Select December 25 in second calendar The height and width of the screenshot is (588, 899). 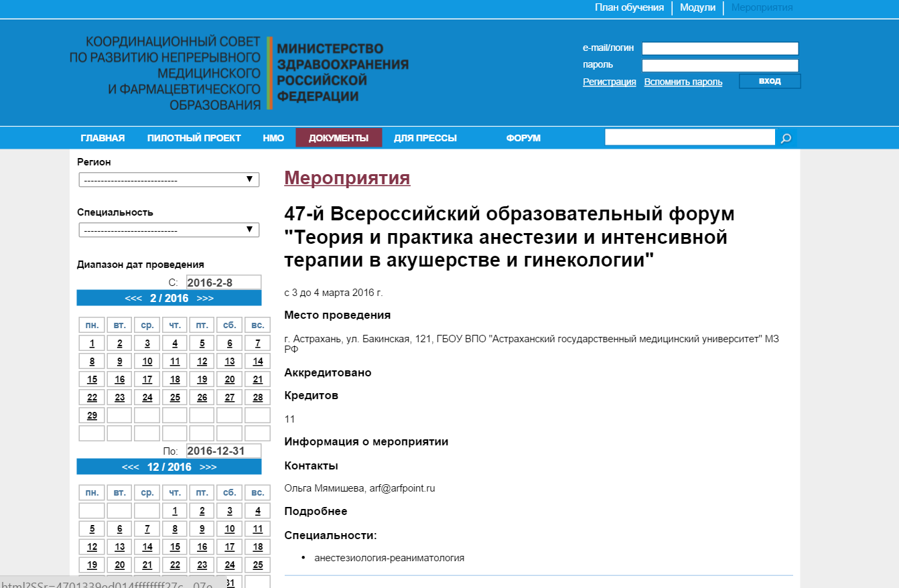coord(257,565)
